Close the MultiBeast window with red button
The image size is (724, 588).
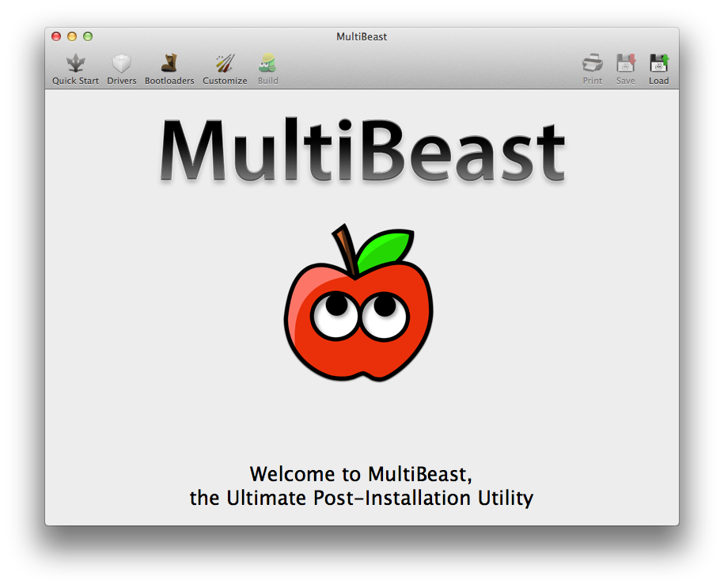pos(56,36)
